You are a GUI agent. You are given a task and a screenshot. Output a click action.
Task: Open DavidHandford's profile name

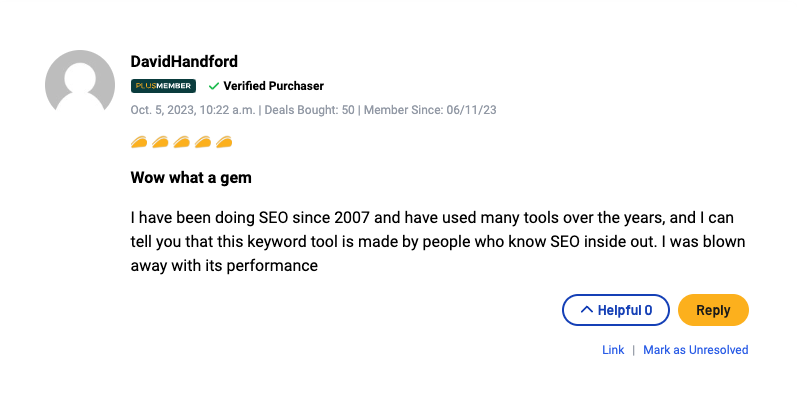[184, 62]
